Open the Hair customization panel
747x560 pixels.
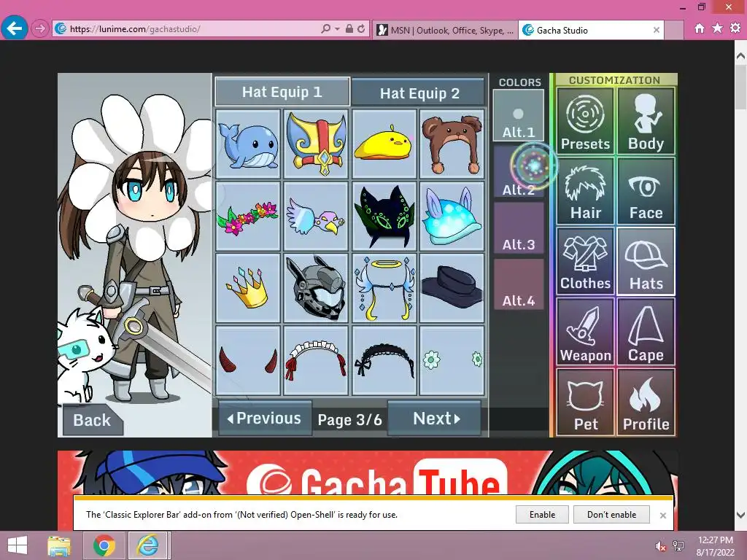point(585,192)
